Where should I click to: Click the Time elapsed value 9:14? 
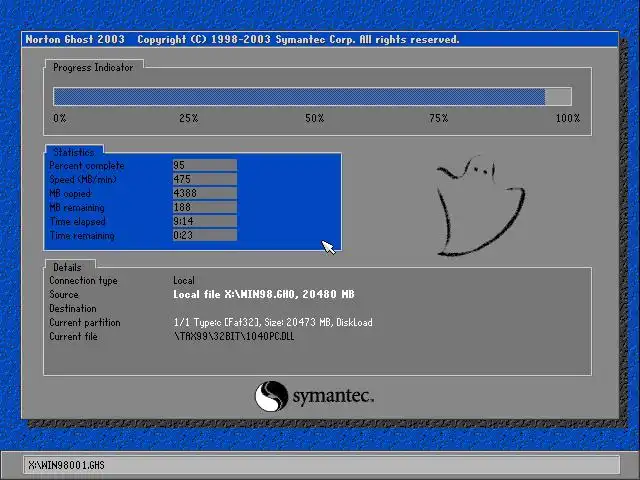(x=204, y=221)
